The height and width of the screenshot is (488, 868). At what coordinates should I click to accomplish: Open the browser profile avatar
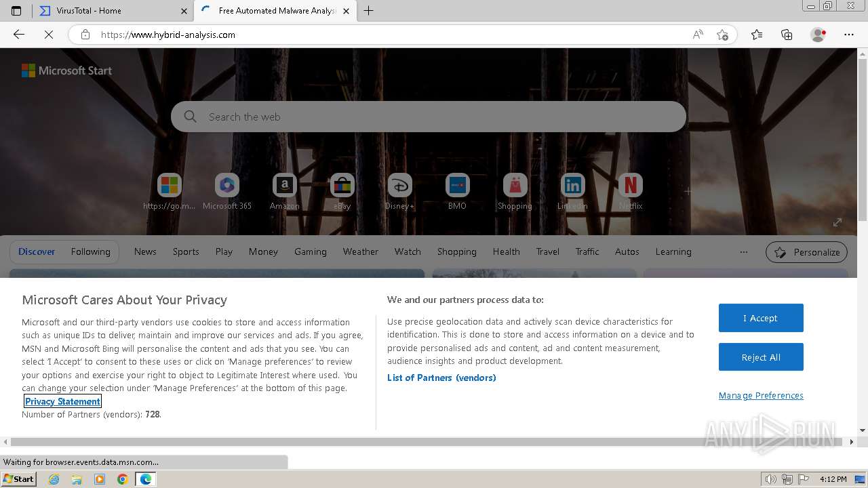818,35
